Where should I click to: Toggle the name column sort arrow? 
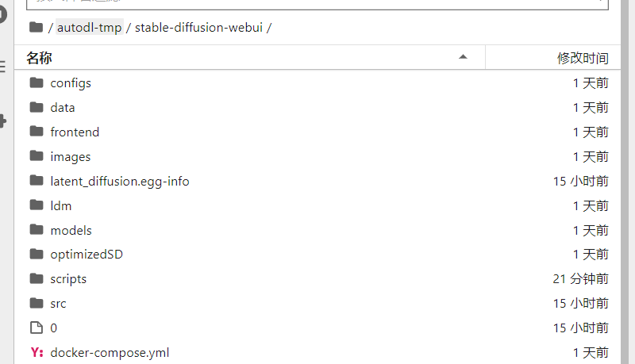463,57
